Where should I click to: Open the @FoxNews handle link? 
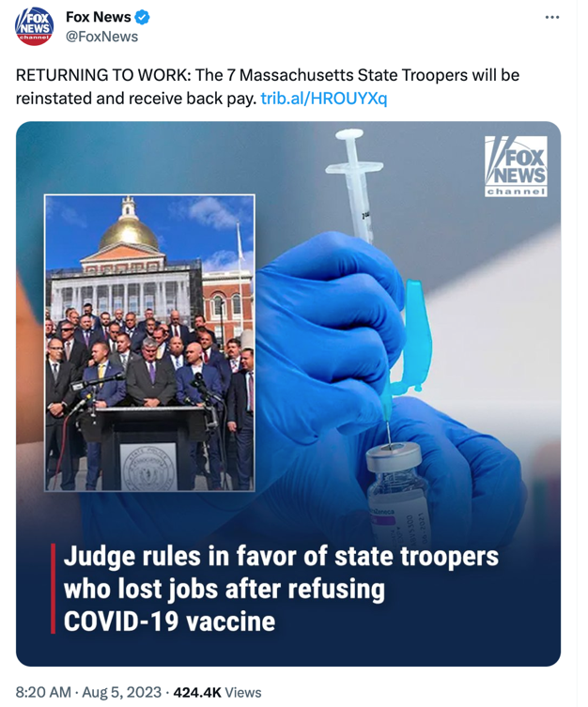click(101, 37)
